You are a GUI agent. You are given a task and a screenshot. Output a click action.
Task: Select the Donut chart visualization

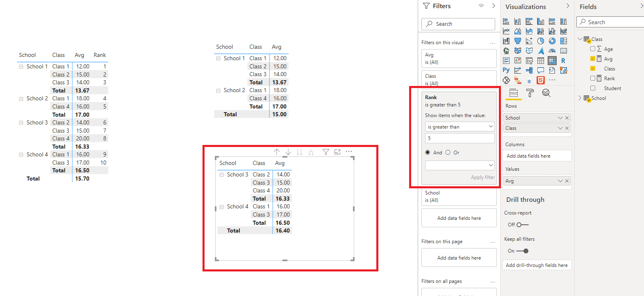point(552,41)
